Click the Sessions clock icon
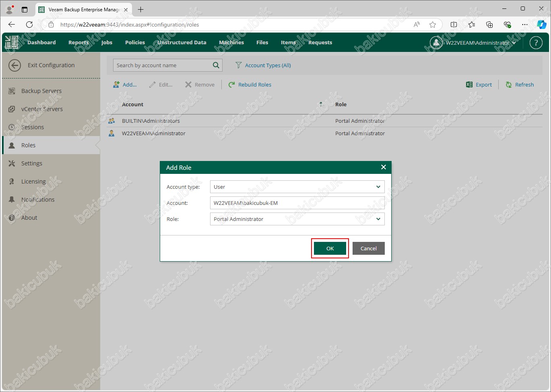The height and width of the screenshot is (392, 551). [x=12, y=127]
